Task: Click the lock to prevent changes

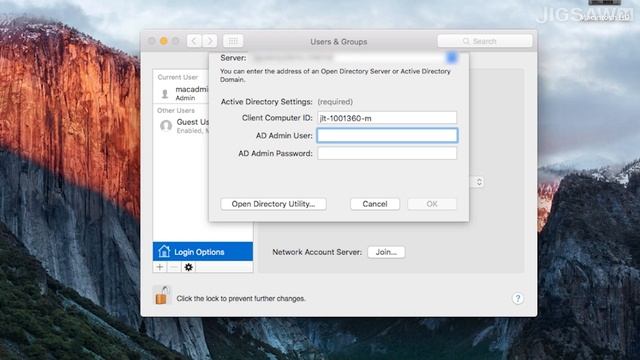Action: pos(162,296)
